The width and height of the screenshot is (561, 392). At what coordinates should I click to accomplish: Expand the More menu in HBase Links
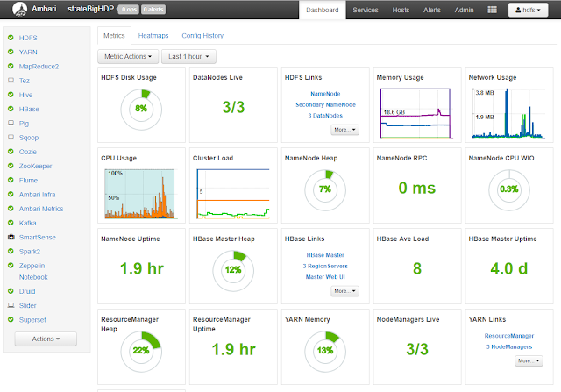[344, 291]
